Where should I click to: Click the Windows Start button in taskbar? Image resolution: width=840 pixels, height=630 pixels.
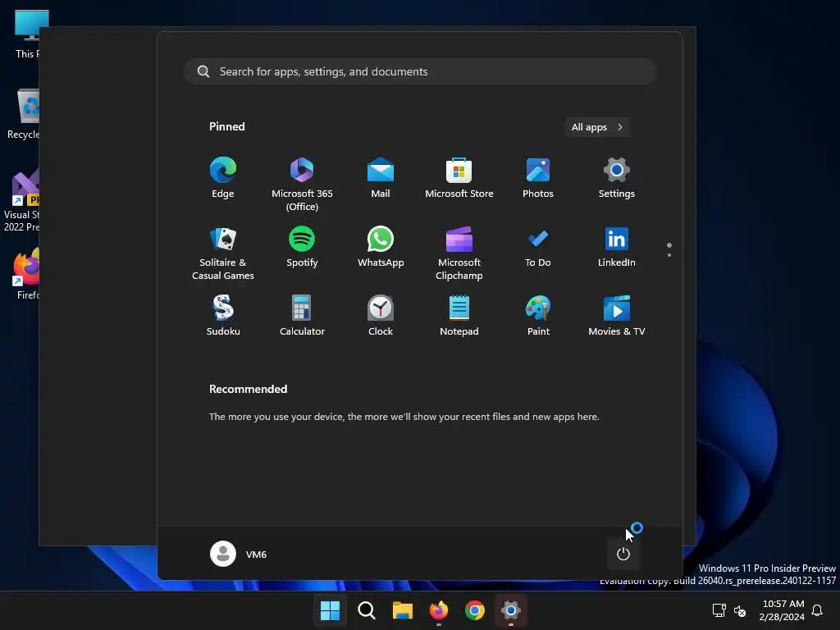coord(330,610)
